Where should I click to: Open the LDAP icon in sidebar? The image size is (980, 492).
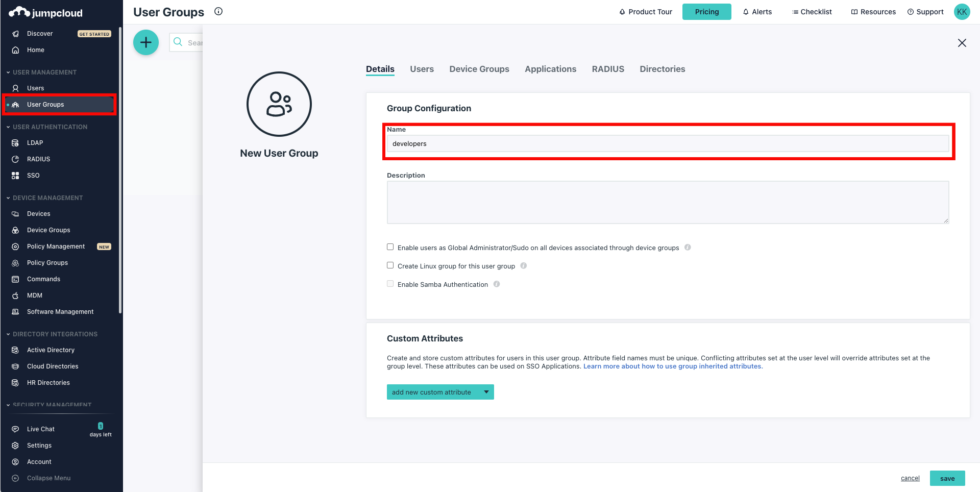(15, 143)
